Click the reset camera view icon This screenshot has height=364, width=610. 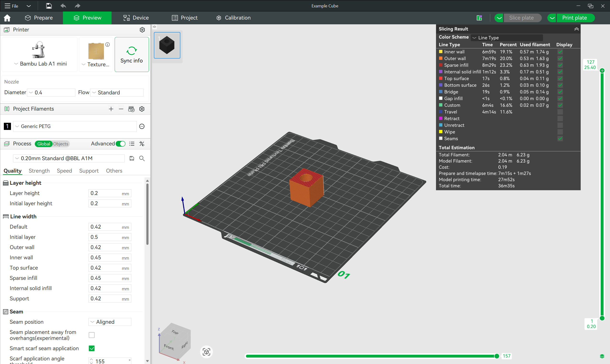[x=206, y=352]
